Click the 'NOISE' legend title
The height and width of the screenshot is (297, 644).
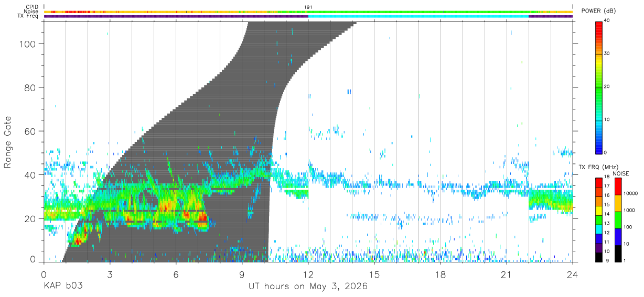(621, 173)
